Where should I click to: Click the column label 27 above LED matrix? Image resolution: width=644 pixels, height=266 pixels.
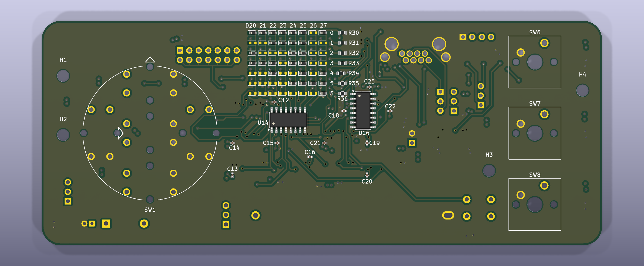tap(323, 26)
